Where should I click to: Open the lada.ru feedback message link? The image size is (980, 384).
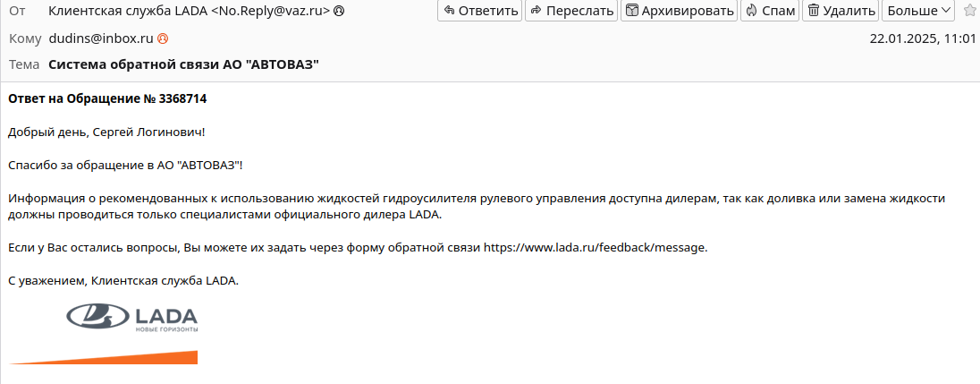595,248
